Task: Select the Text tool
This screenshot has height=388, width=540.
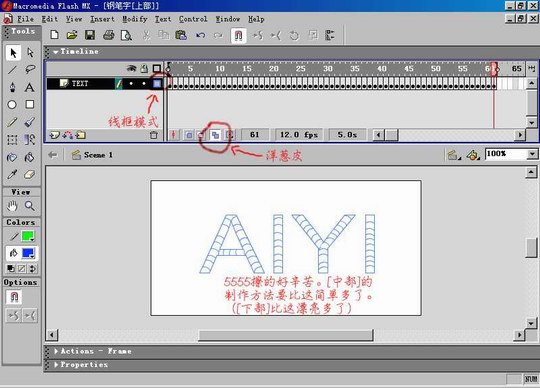Action: [x=30, y=87]
